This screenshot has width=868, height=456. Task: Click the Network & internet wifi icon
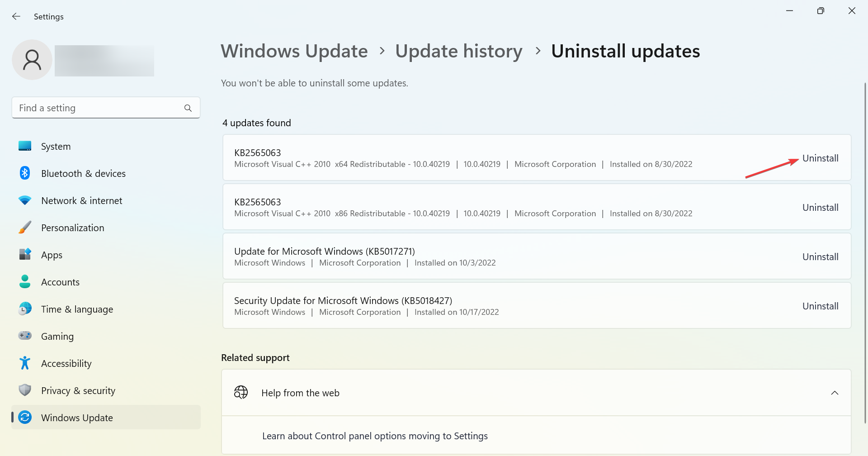tap(25, 200)
